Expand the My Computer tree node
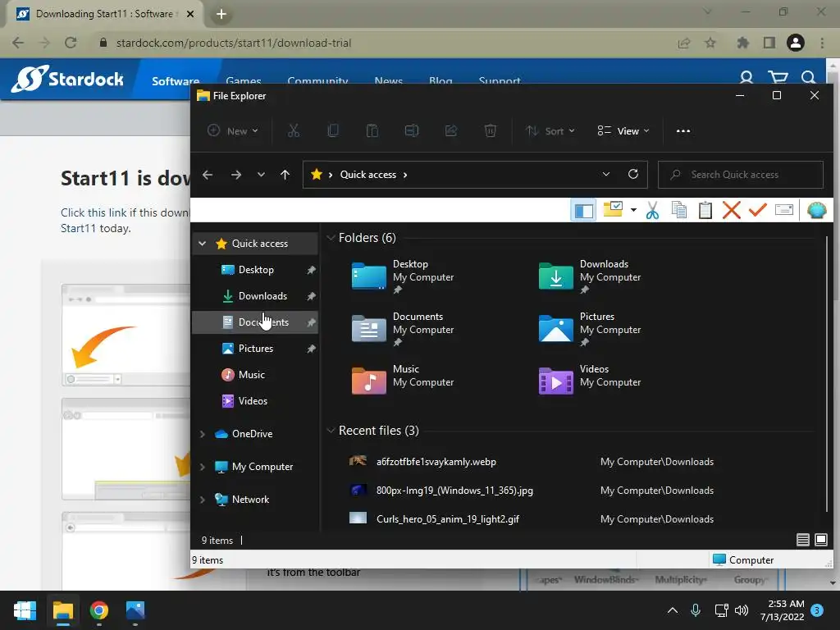 [202, 467]
